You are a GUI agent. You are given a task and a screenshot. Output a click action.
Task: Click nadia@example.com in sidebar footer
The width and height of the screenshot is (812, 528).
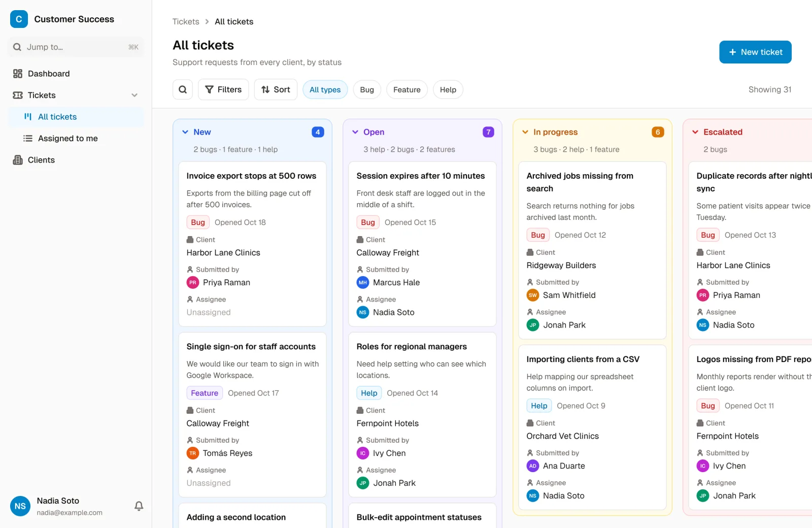coord(70,513)
